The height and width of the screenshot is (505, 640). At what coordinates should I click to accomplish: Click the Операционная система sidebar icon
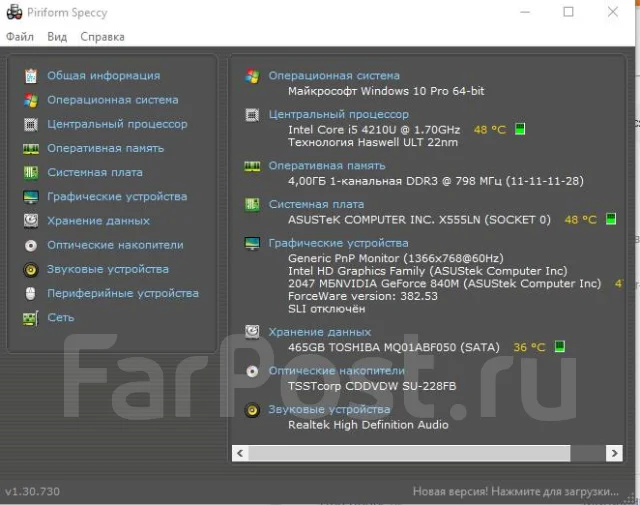point(31,100)
